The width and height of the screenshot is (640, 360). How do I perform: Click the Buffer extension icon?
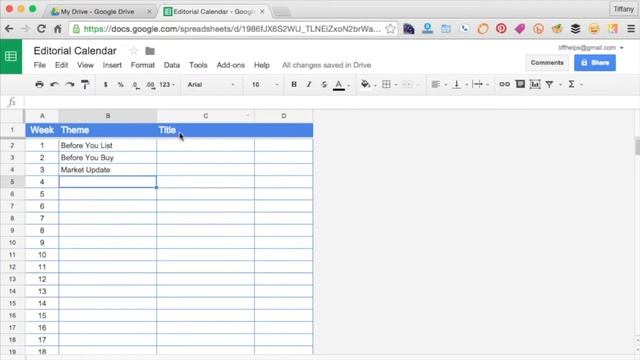(x=576, y=29)
